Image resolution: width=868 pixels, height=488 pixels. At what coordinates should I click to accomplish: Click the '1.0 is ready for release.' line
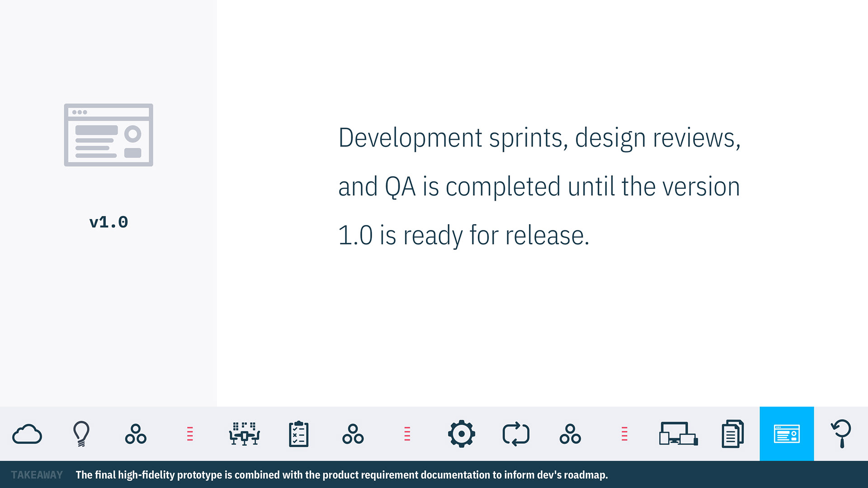pyautogui.click(x=464, y=235)
